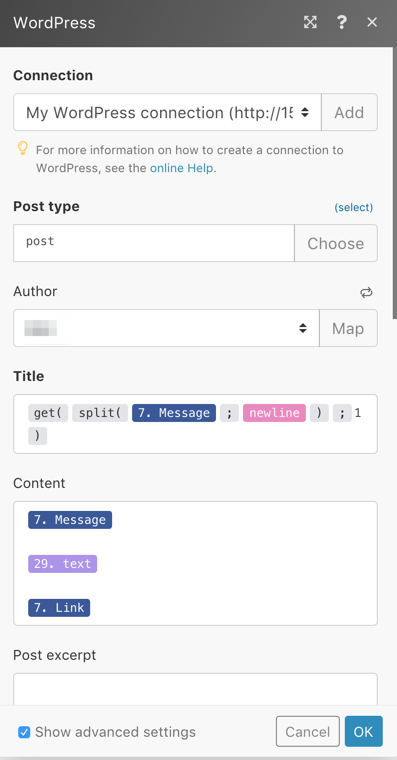Refresh the Author list with arrows icon
397x760 pixels.
pos(366,292)
